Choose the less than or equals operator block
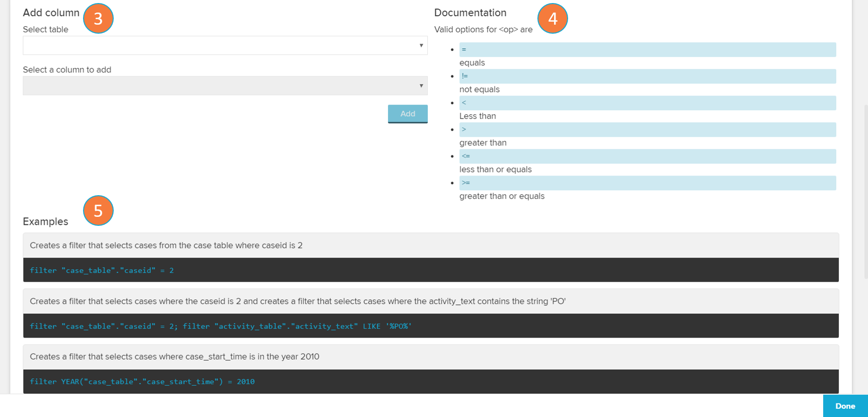 click(x=647, y=156)
